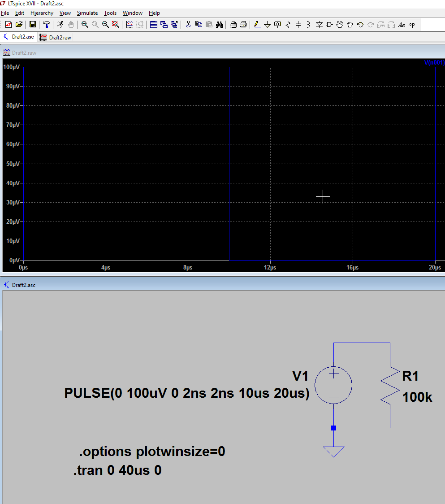Click the Find binoculars icon

coord(219,24)
